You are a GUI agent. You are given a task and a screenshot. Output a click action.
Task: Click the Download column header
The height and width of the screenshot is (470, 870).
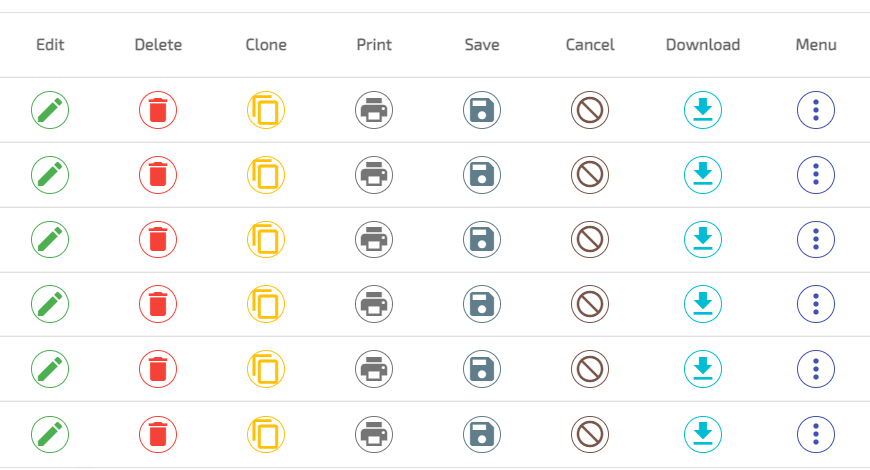703,44
